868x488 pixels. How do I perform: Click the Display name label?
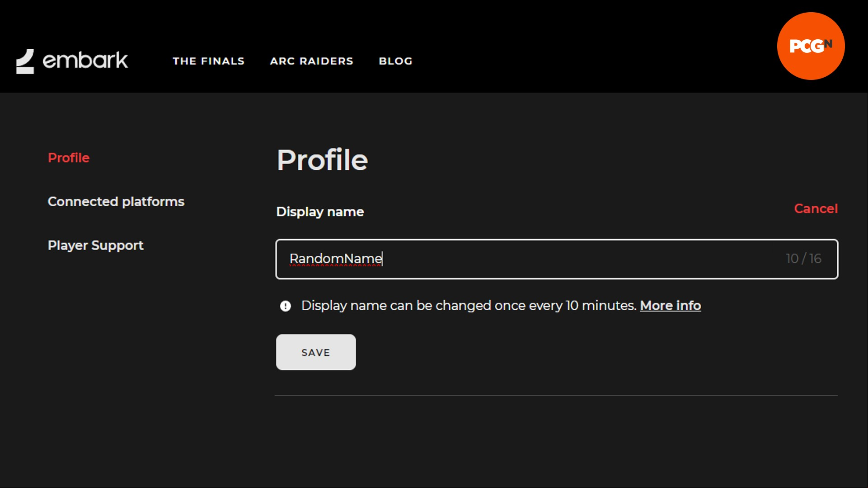click(320, 212)
